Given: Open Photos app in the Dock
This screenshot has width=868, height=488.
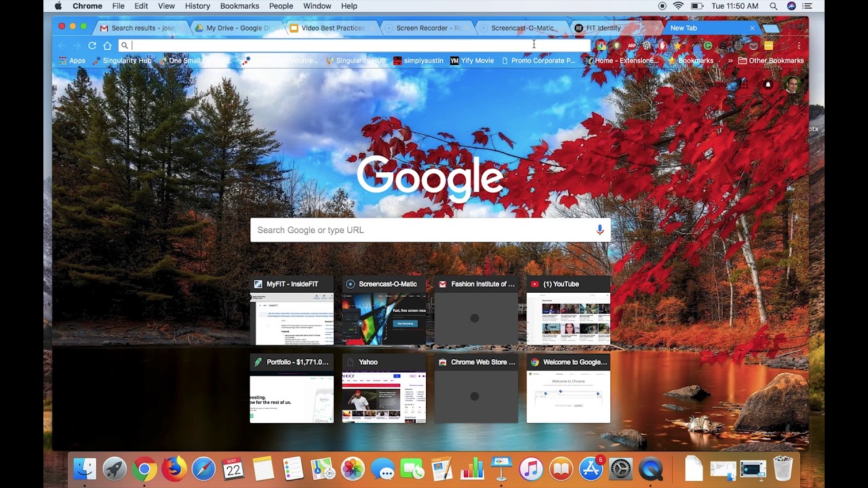Looking at the screenshot, I should 353,468.
